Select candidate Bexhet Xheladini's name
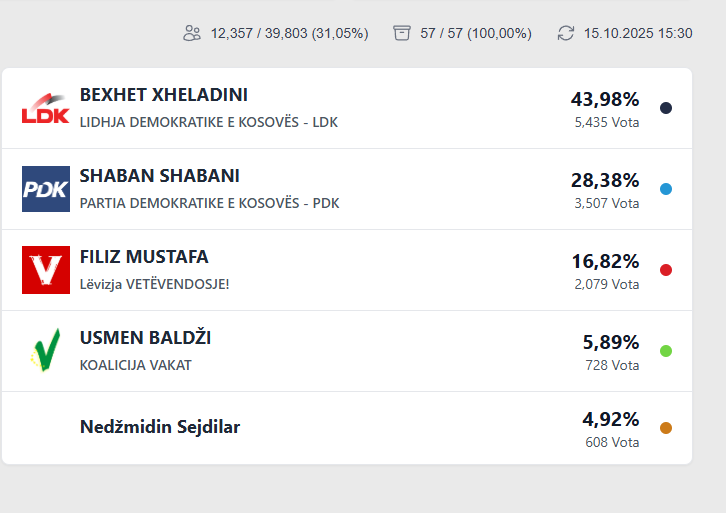Screen dimensions: 726x513 click(164, 95)
